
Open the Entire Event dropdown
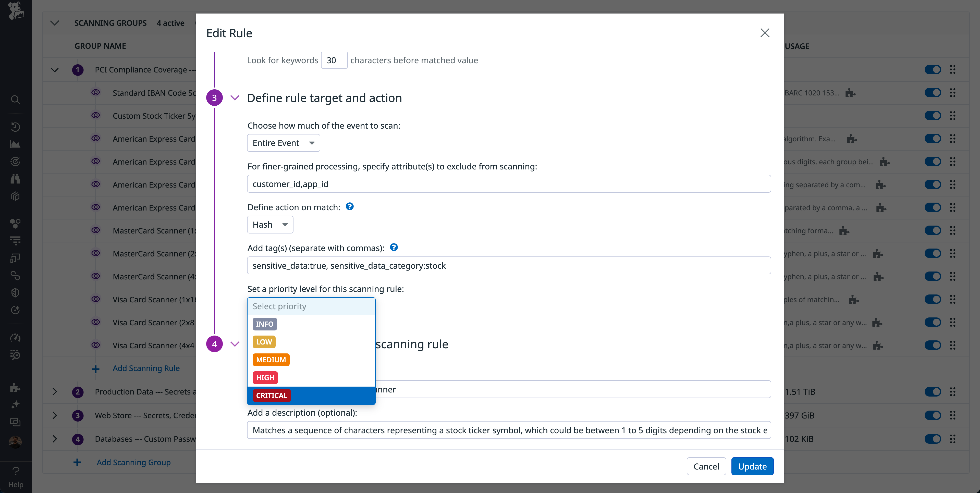point(283,143)
